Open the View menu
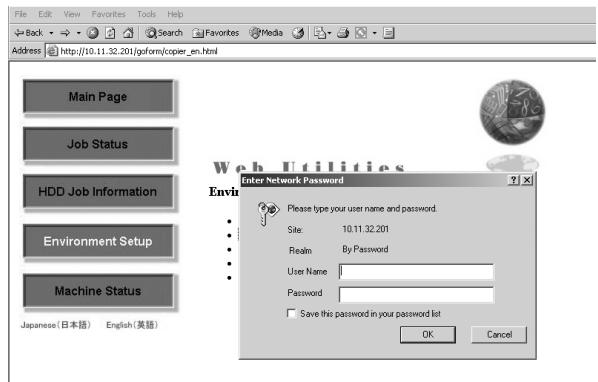The height and width of the screenshot is (382, 598). [x=72, y=14]
